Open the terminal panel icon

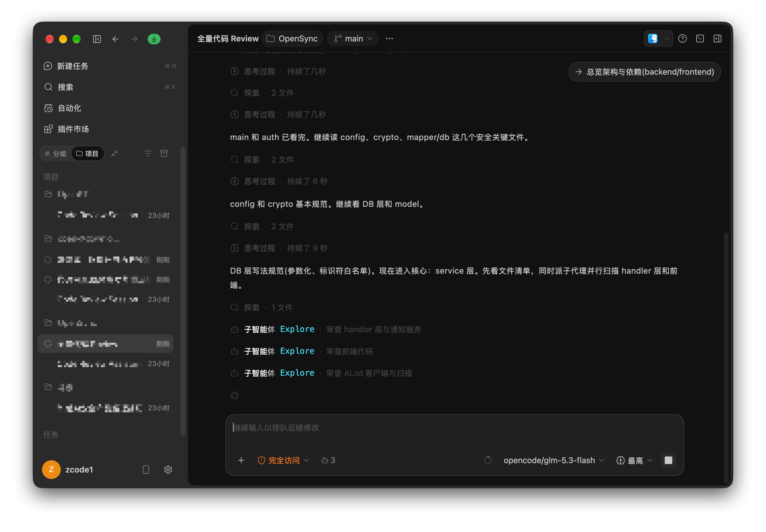pyautogui.click(x=700, y=39)
